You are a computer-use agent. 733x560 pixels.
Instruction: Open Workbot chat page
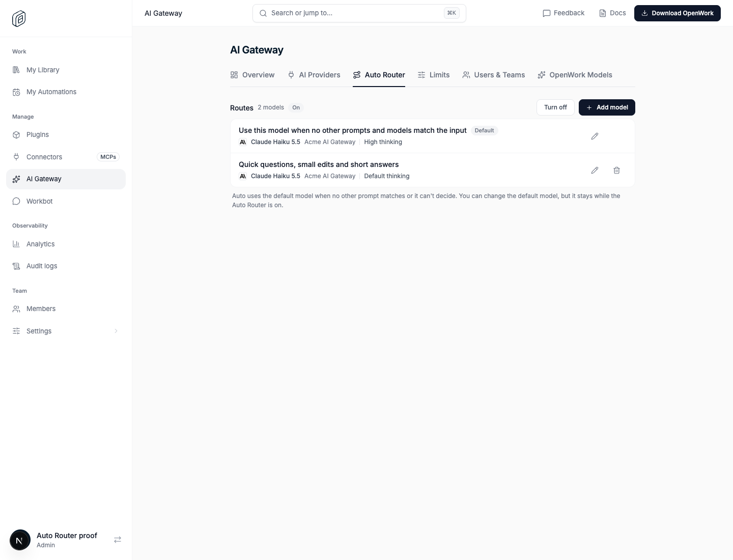(x=66, y=201)
